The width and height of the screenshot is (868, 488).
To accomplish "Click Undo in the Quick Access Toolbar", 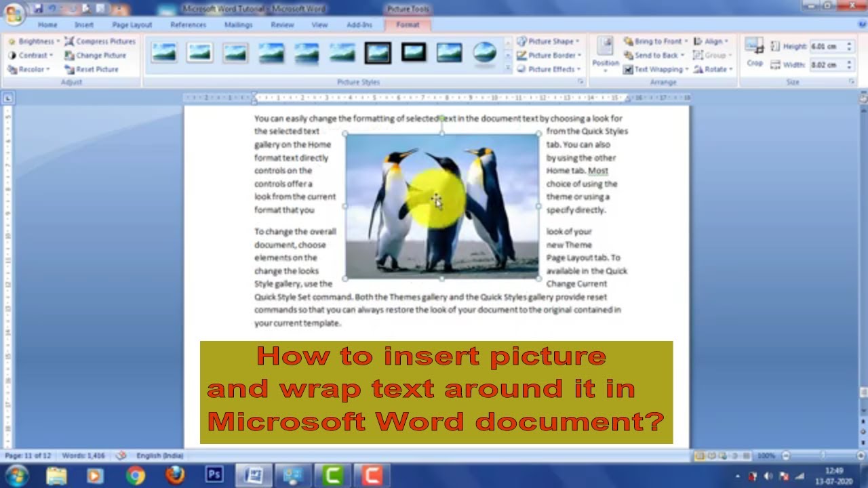I will (52, 9).
